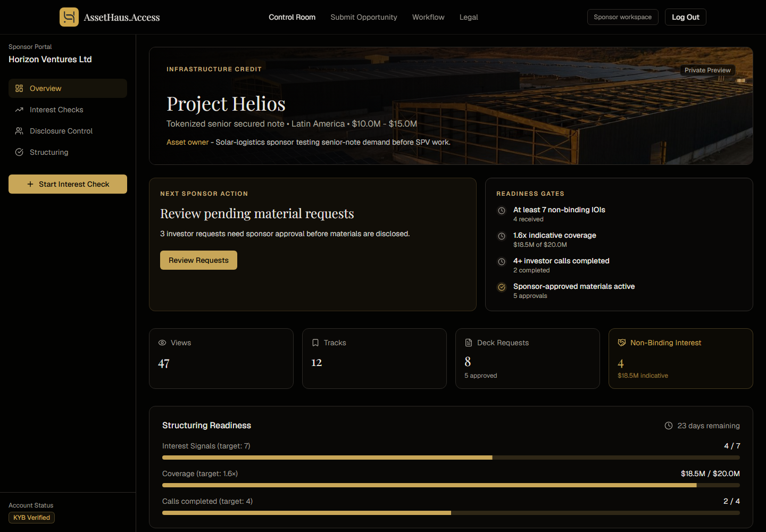Viewport: 766px width, 532px height.
Task: Click the Deck Requests value 8
Action: point(468,362)
